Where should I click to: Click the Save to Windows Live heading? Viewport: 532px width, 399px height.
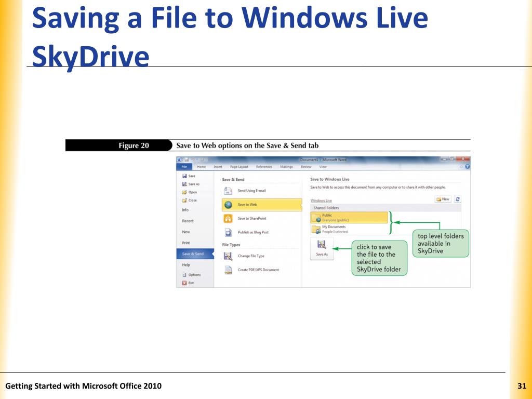[330, 179]
